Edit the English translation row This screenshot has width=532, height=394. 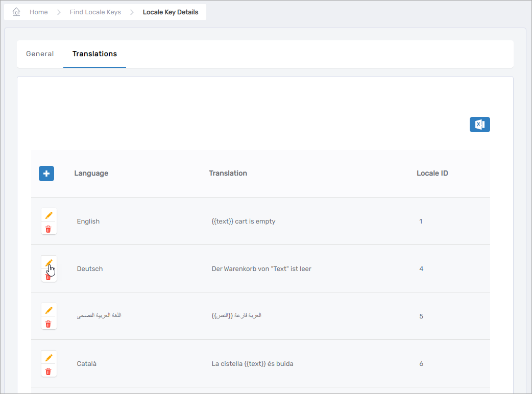(x=49, y=215)
